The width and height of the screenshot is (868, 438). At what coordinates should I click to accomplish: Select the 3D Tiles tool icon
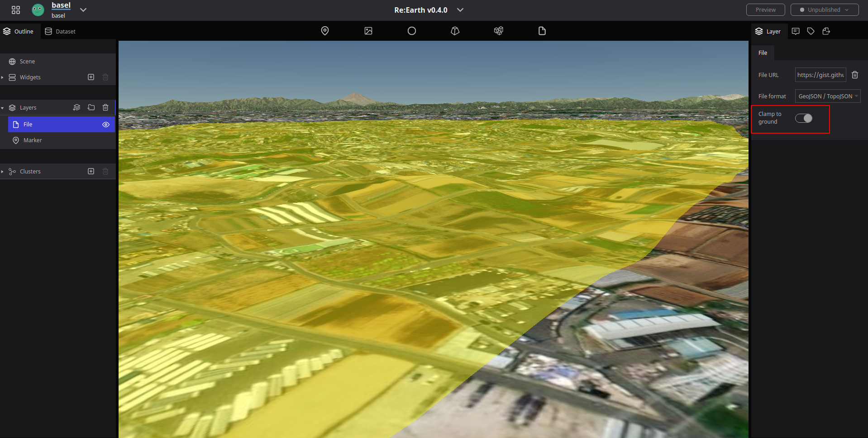click(x=499, y=31)
